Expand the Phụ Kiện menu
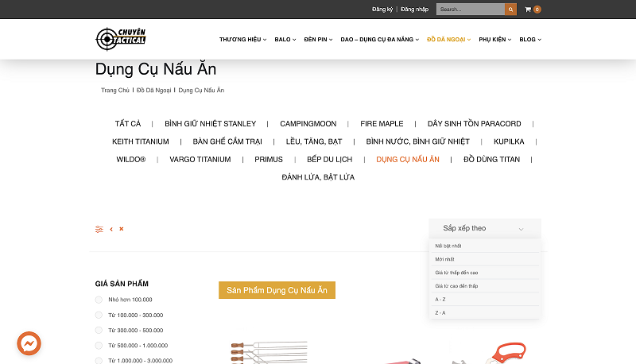This screenshot has width=636, height=364. click(x=494, y=39)
